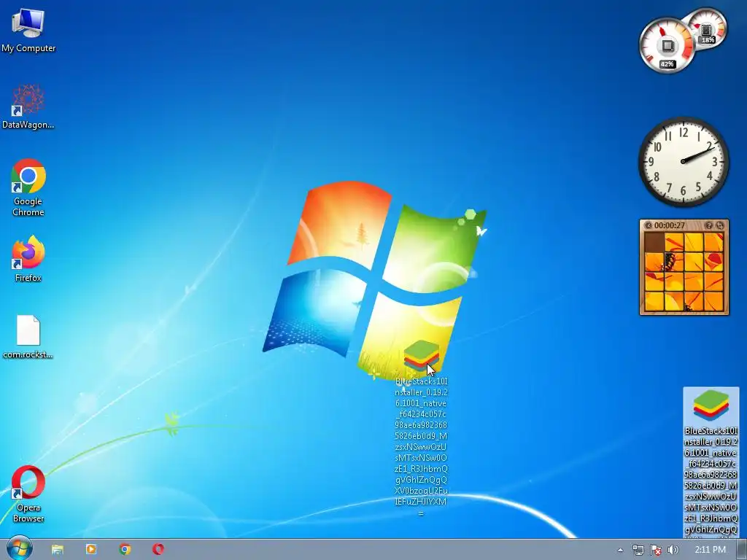
Task: Open Action Center flag tray icon
Action: 656,550
